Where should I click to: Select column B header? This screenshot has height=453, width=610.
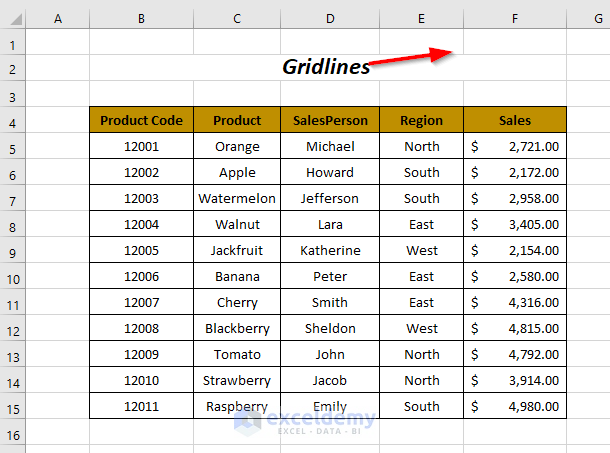(x=141, y=18)
